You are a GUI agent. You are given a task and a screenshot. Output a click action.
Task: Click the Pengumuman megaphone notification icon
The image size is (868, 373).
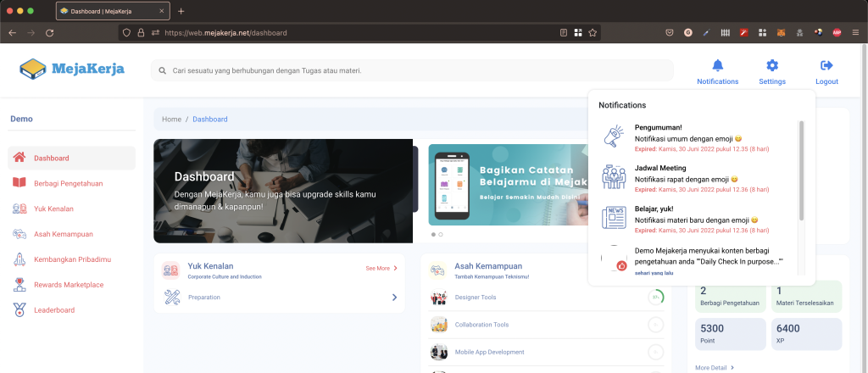tap(614, 138)
